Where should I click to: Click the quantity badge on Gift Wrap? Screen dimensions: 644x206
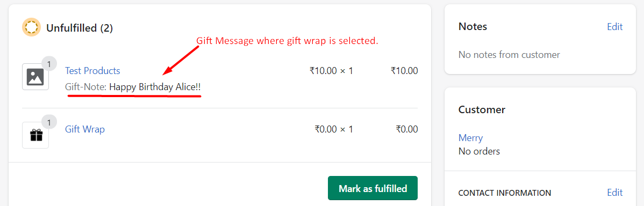point(49,122)
